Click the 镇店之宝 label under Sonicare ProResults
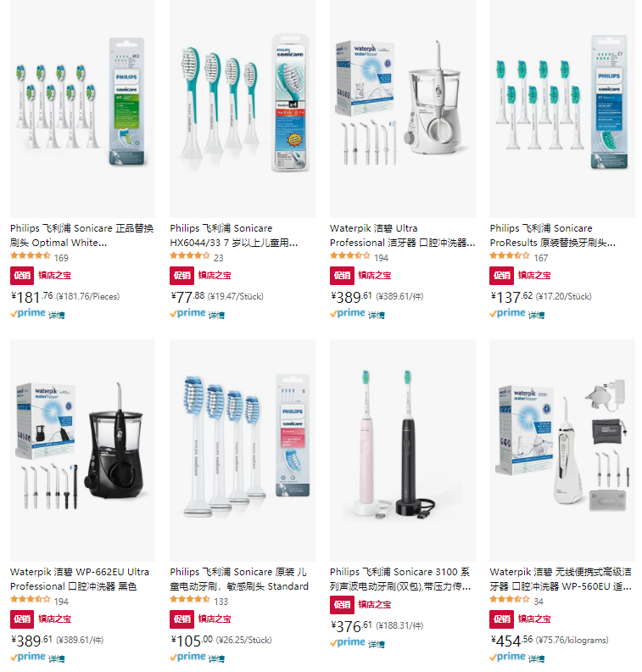The height and width of the screenshot is (672, 642). tap(534, 276)
